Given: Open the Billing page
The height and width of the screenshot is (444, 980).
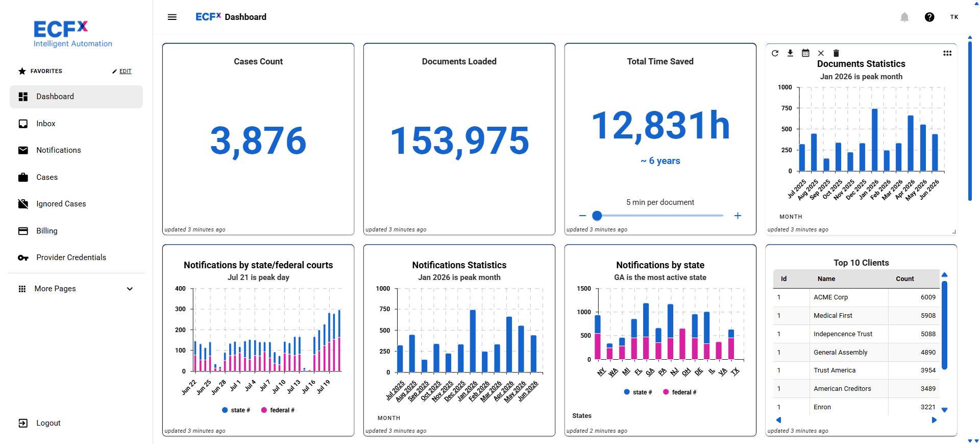Looking at the screenshot, I should pyautogui.click(x=76, y=231).
